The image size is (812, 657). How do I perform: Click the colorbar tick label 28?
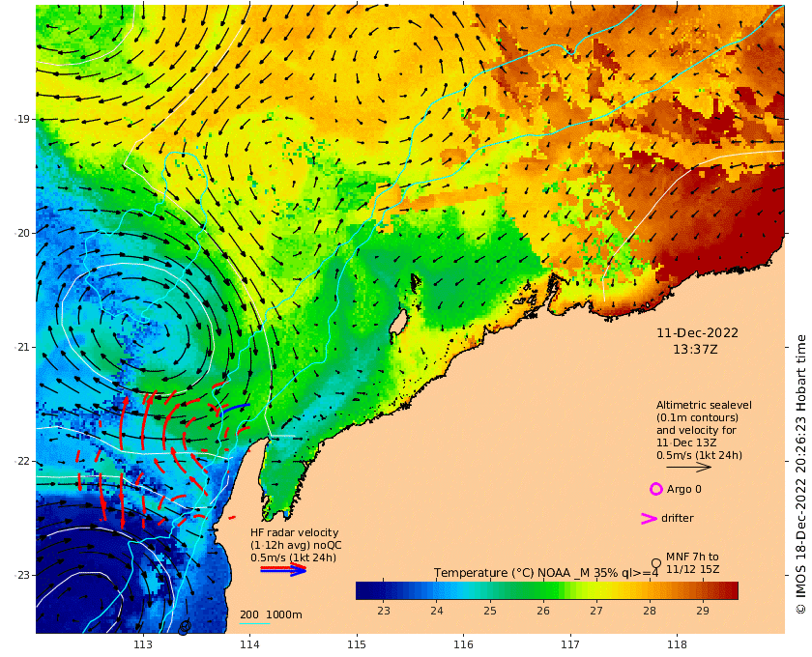coord(650,611)
